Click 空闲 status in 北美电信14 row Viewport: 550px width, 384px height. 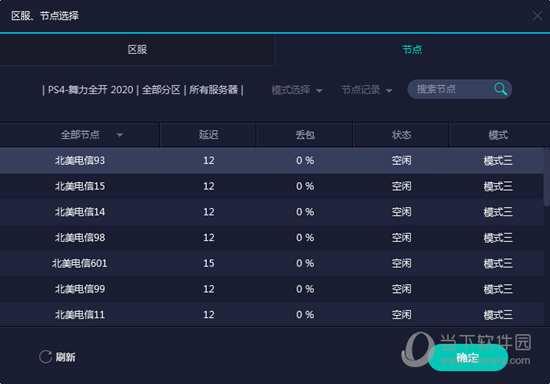[x=401, y=212]
